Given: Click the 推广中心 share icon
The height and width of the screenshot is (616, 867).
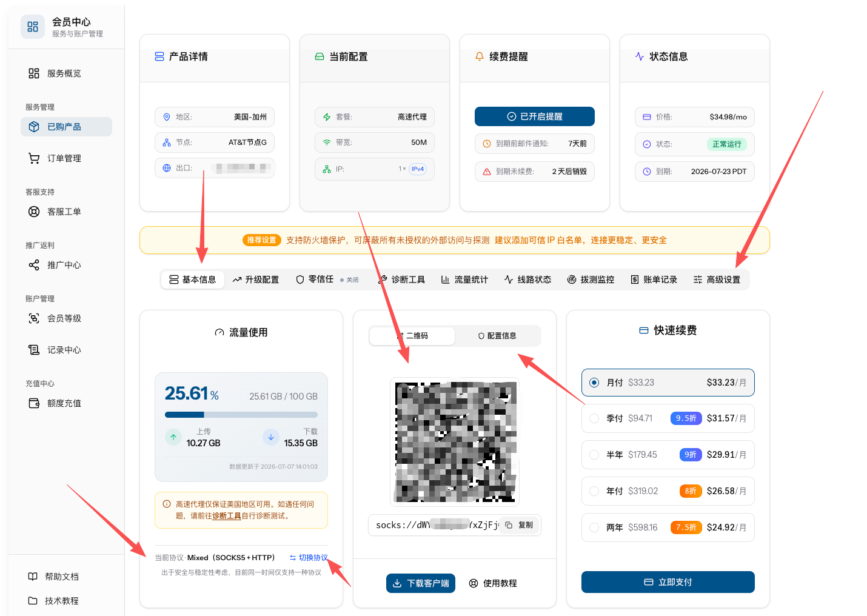Looking at the screenshot, I should (34, 265).
